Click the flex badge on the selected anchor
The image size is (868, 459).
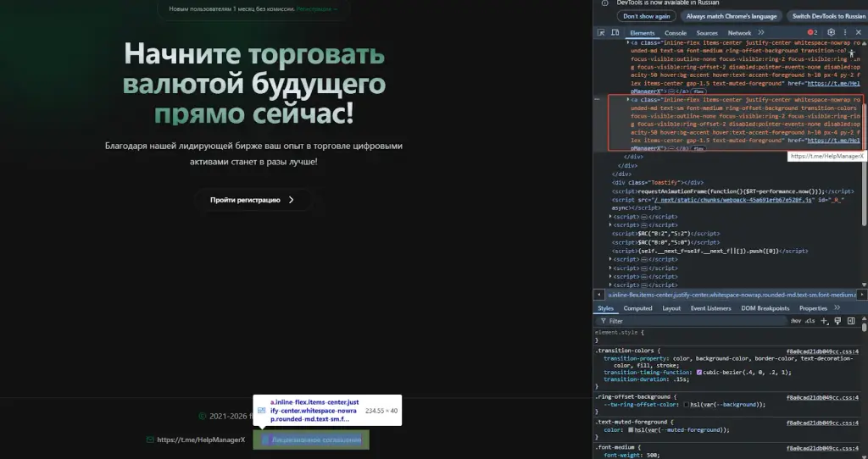(698, 149)
